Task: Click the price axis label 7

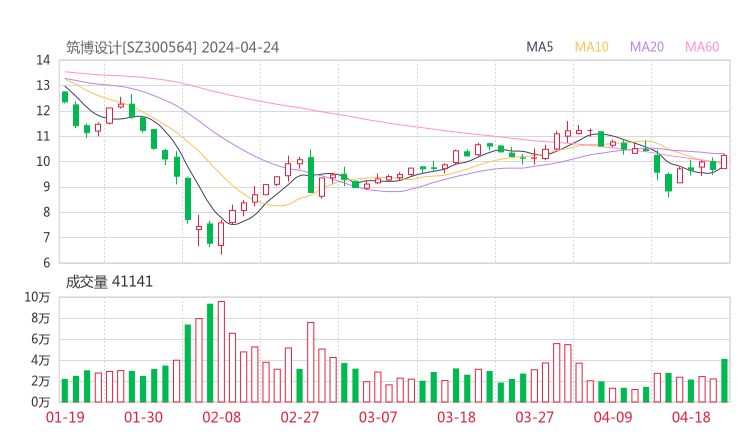Action: (x=46, y=237)
